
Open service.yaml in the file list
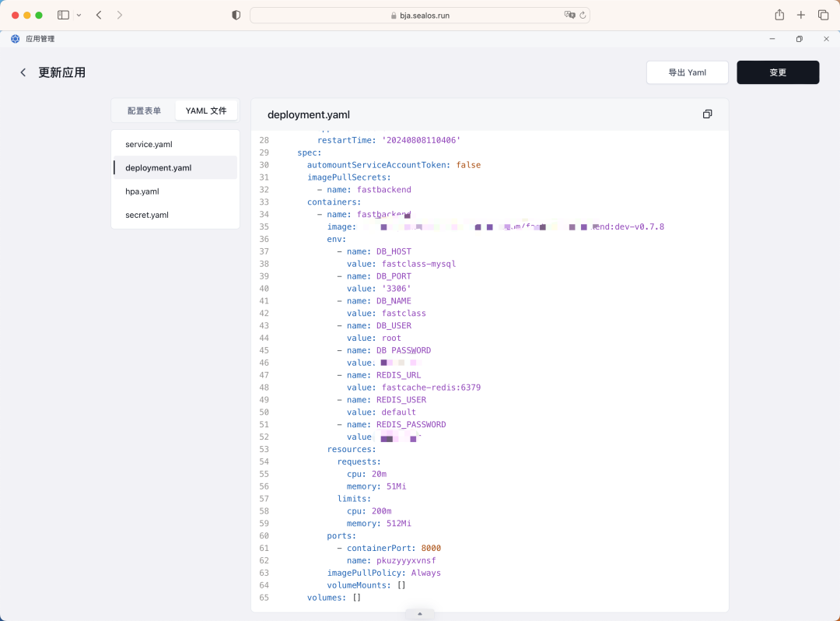click(149, 144)
